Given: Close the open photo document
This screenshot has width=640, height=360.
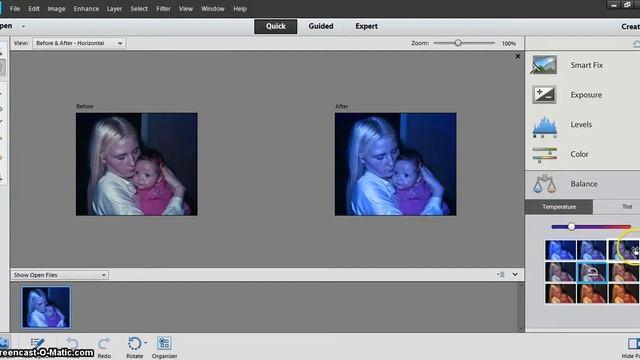Looking at the screenshot, I should click(x=518, y=56).
